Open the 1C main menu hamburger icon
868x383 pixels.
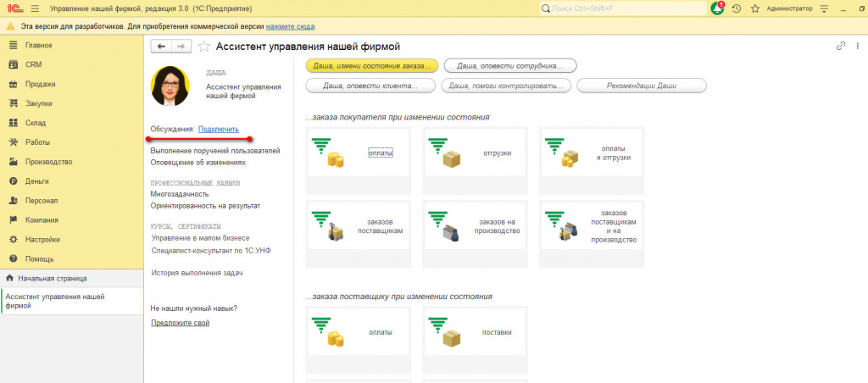coord(35,8)
